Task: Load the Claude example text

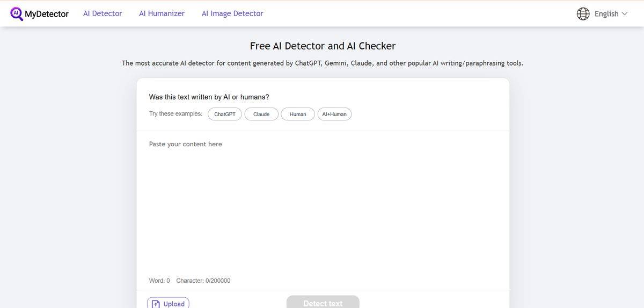Action: pyautogui.click(x=261, y=114)
